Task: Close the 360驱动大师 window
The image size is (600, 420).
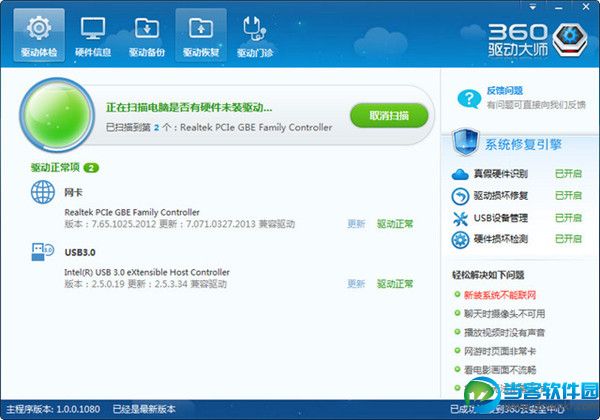Action: pyautogui.click(x=586, y=7)
